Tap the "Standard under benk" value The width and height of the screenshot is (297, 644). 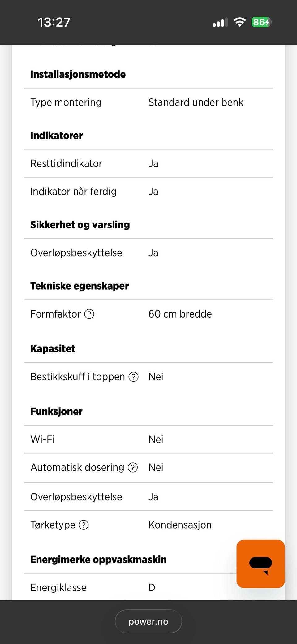click(196, 102)
